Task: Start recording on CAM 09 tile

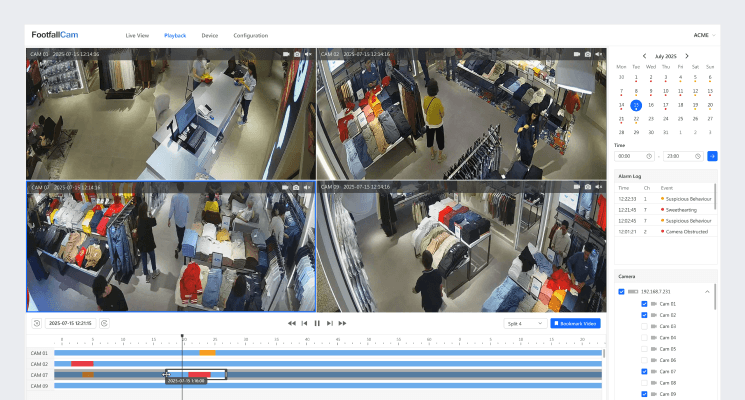Action: click(577, 187)
